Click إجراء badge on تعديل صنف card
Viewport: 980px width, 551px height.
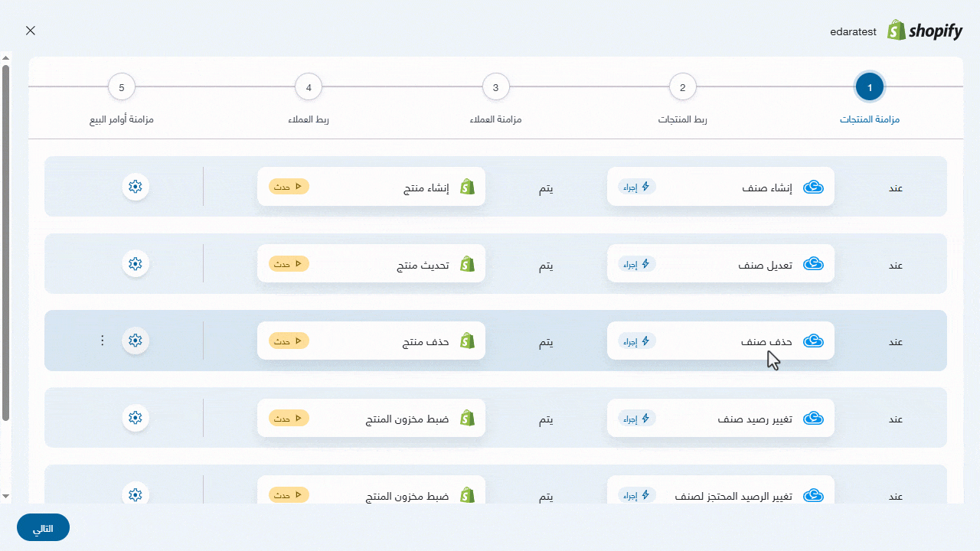(637, 264)
